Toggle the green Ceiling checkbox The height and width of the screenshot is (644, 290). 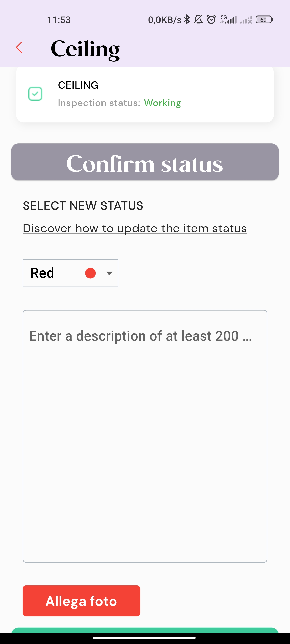point(35,94)
